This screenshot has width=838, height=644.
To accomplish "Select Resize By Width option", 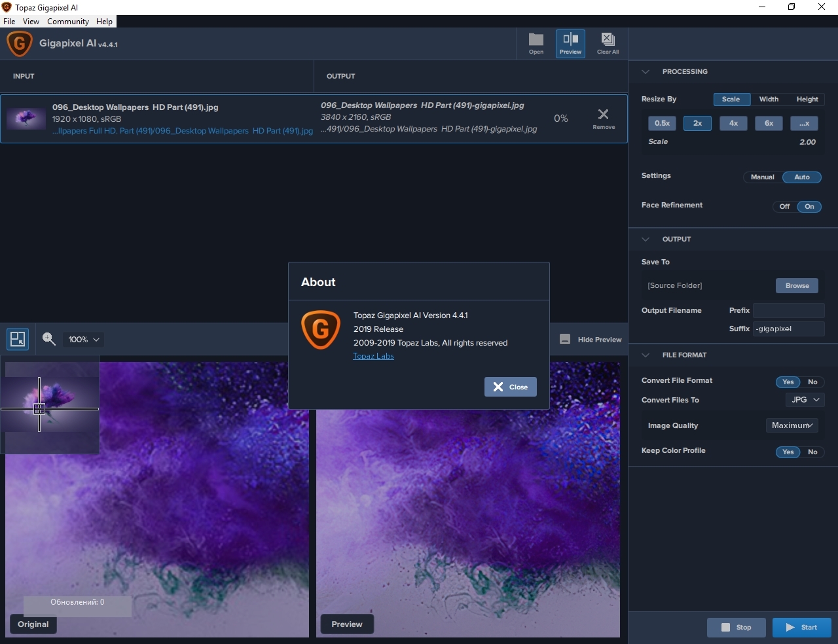I will (x=769, y=99).
